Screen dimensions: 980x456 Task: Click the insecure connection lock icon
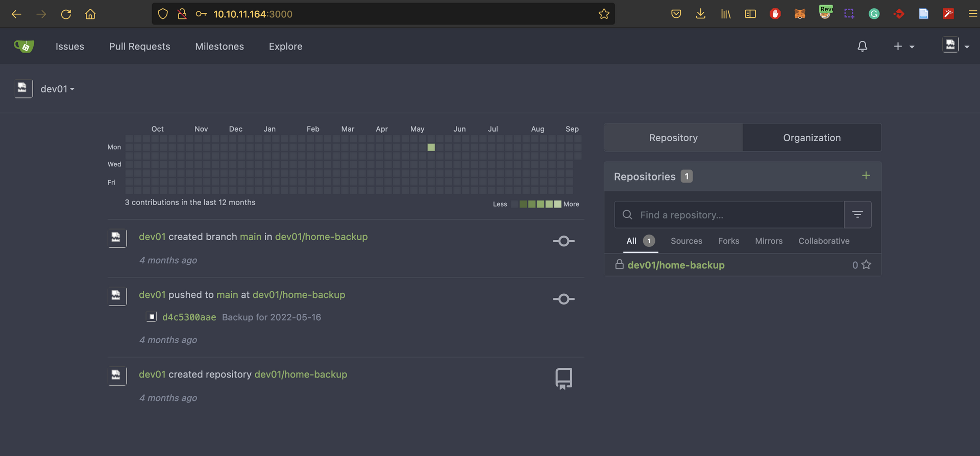tap(182, 14)
